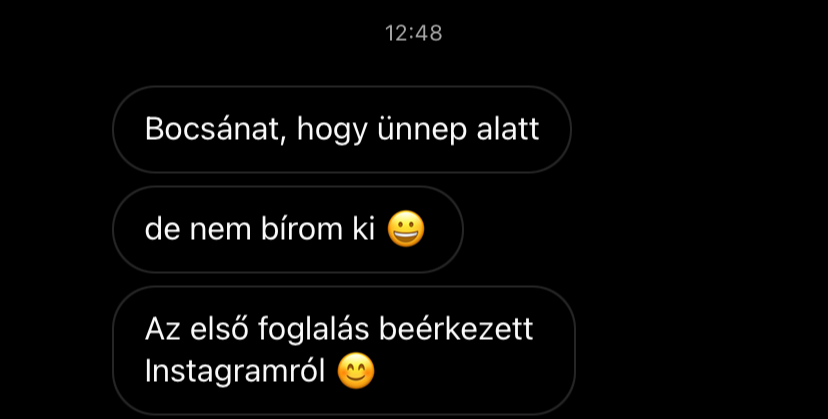Click the word 'alatt' in first bubble
The image size is (828, 419).
click(507, 129)
